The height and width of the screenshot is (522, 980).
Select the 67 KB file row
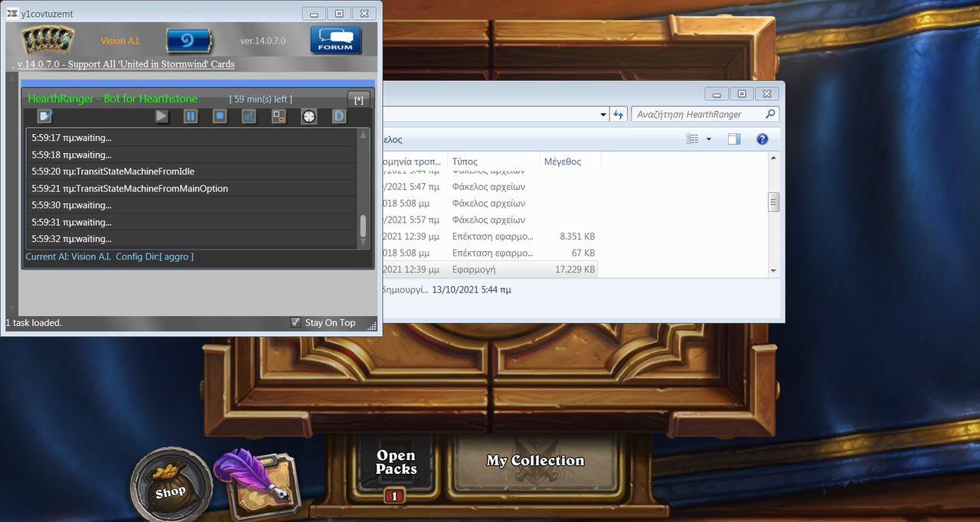tap(488, 253)
